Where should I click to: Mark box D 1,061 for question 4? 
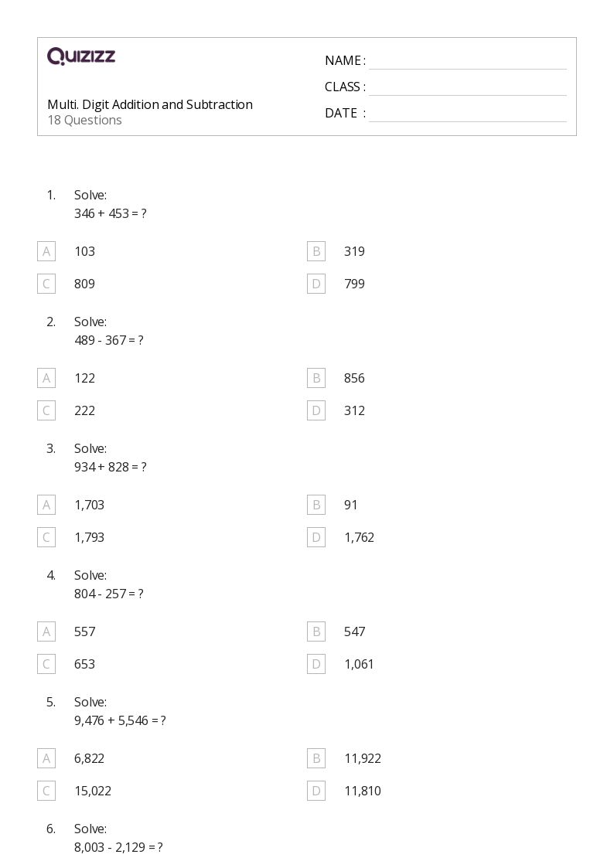pyautogui.click(x=316, y=664)
